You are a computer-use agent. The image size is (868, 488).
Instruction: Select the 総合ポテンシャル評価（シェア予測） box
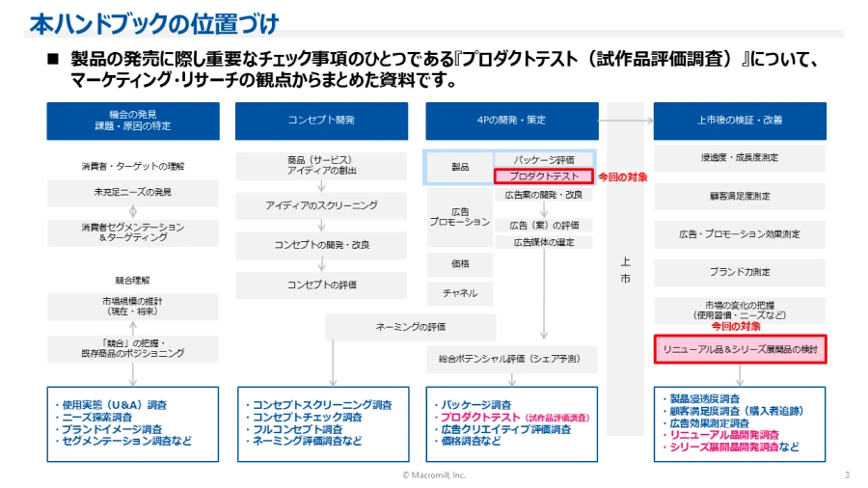512,359
